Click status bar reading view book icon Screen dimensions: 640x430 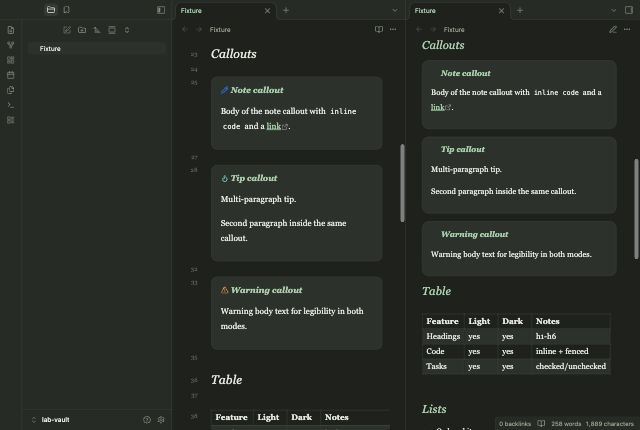[541, 423]
